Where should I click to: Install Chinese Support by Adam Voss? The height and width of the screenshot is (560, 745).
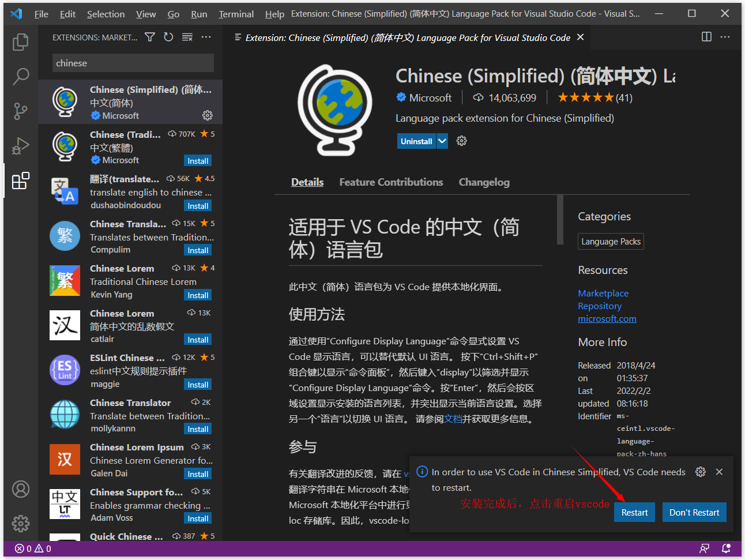(198, 518)
